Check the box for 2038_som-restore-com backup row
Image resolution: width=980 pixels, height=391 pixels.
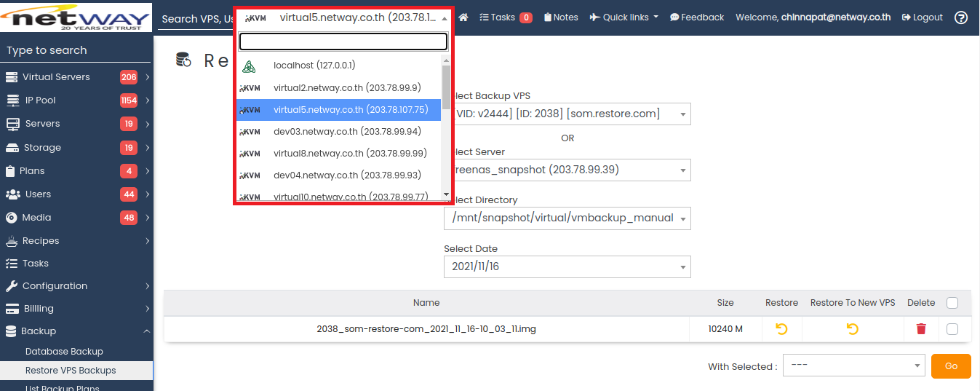click(x=952, y=329)
